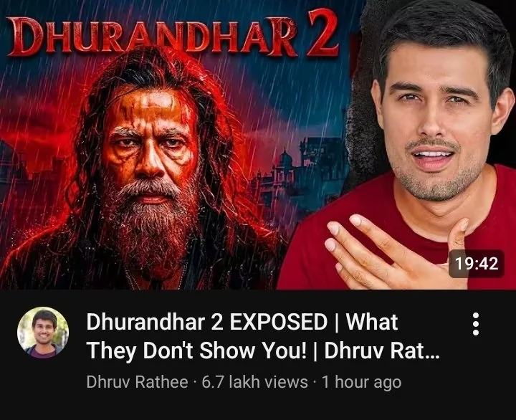Click the large red number 2
Image resolution: width=516 pixels, height=420 pixels.
(x=322, y=34)
